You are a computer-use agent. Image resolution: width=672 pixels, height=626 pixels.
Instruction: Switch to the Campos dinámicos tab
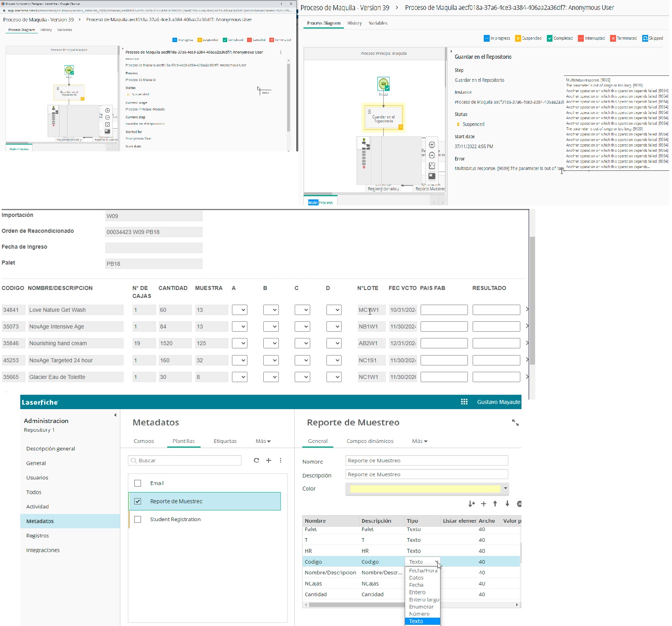[x=370, y=441]
